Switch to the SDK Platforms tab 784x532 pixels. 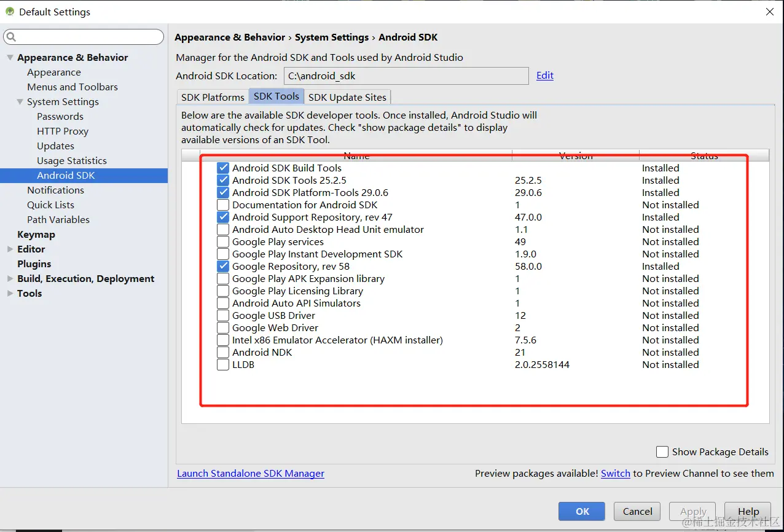point(213,97)
